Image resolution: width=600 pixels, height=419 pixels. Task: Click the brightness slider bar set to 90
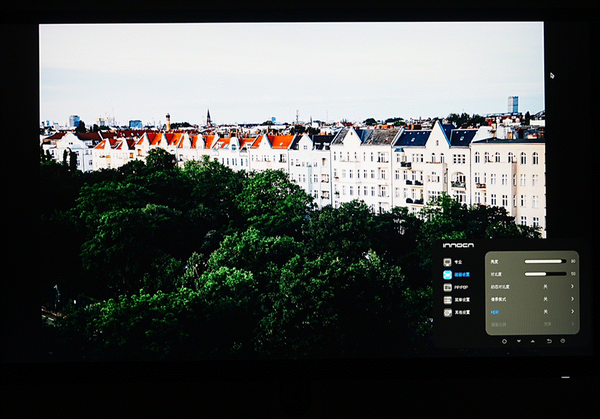point(545,260)
